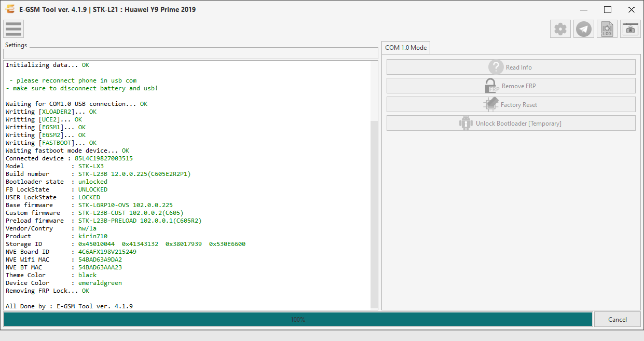
Task: Click Unlock Bootloader [Temporary] button
Action: coord(511,123)
